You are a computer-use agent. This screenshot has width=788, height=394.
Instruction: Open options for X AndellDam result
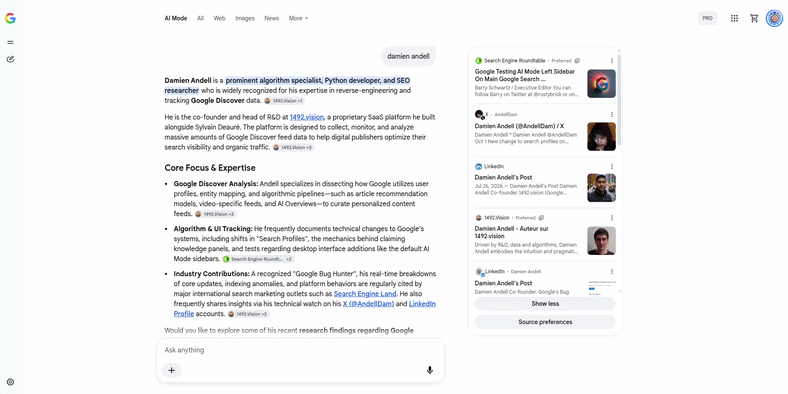pos(612,115)
